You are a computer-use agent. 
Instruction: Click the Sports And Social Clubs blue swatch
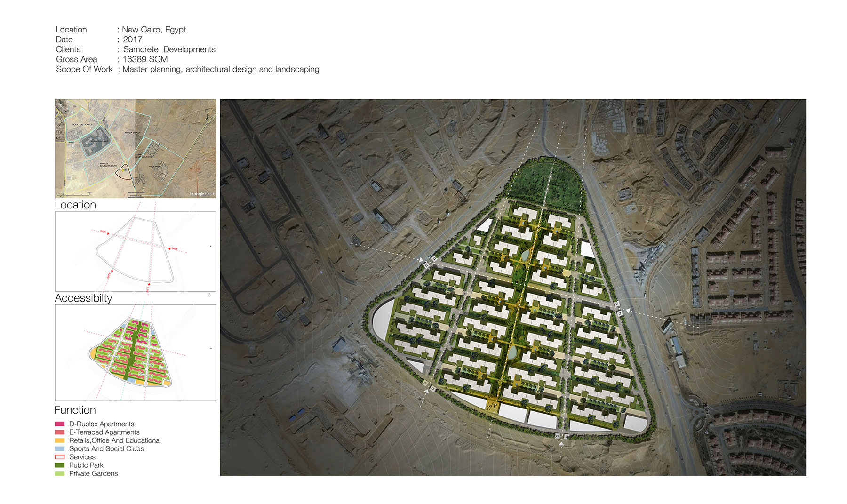coord(59,448)
